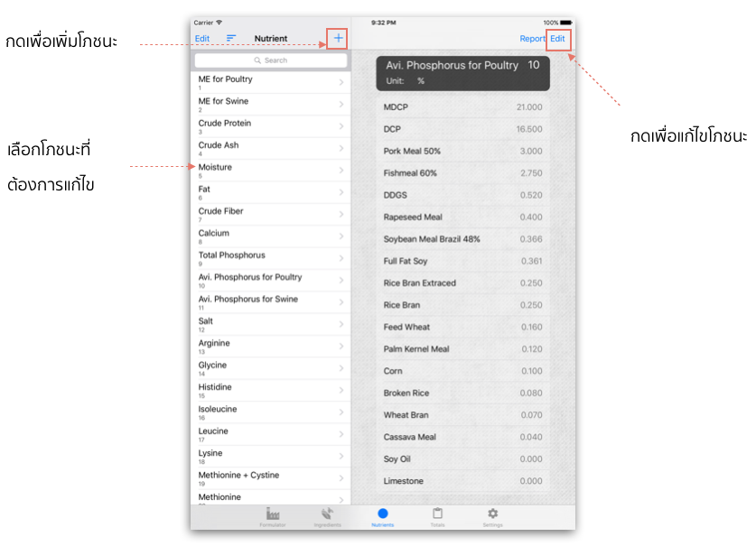Click Edit in the detail panel header
The height and width of the screenshot is (546, 756).
pyautogui.click(x=557, y=39)
